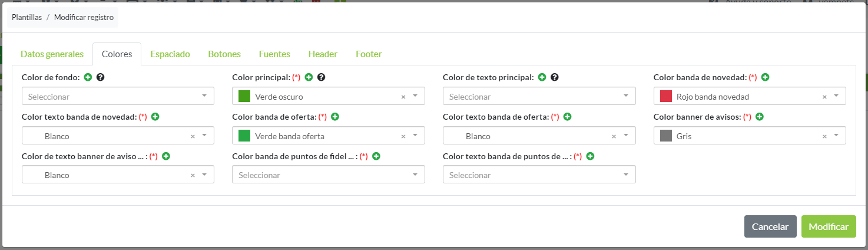Click the add icon for Color banner de avisos
This screenshot has height=250, width=868.
point(760,117)
